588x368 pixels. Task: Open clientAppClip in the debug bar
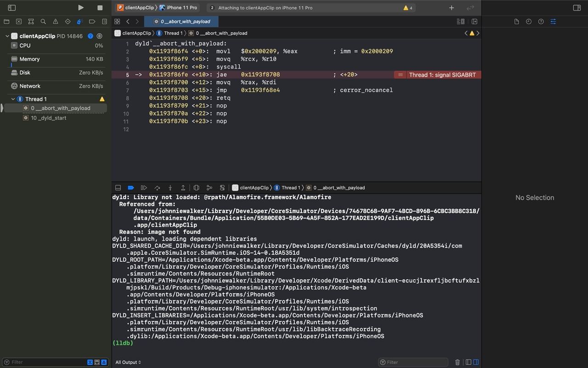point(250,188)
